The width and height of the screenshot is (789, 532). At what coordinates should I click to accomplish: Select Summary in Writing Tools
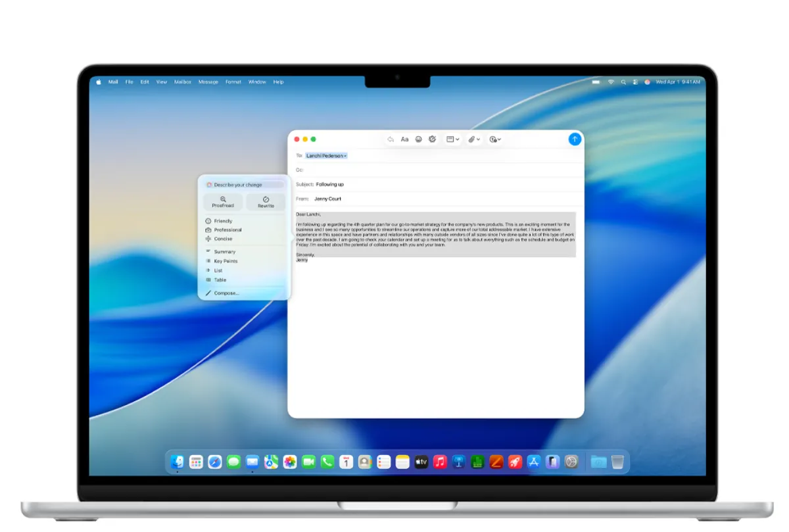(220, 252)
